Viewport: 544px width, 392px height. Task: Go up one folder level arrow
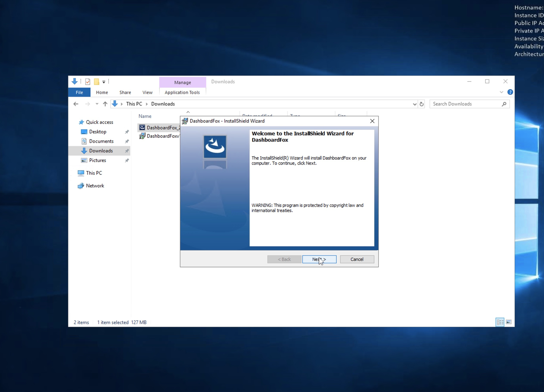(105, 104)
